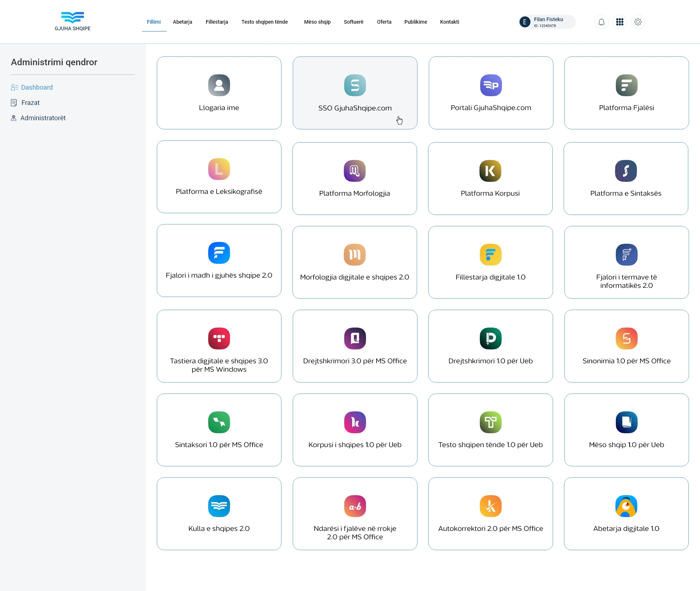Click the Autokorrektori 2.0 orange icon
700x591 pixels.
(490, 506)
